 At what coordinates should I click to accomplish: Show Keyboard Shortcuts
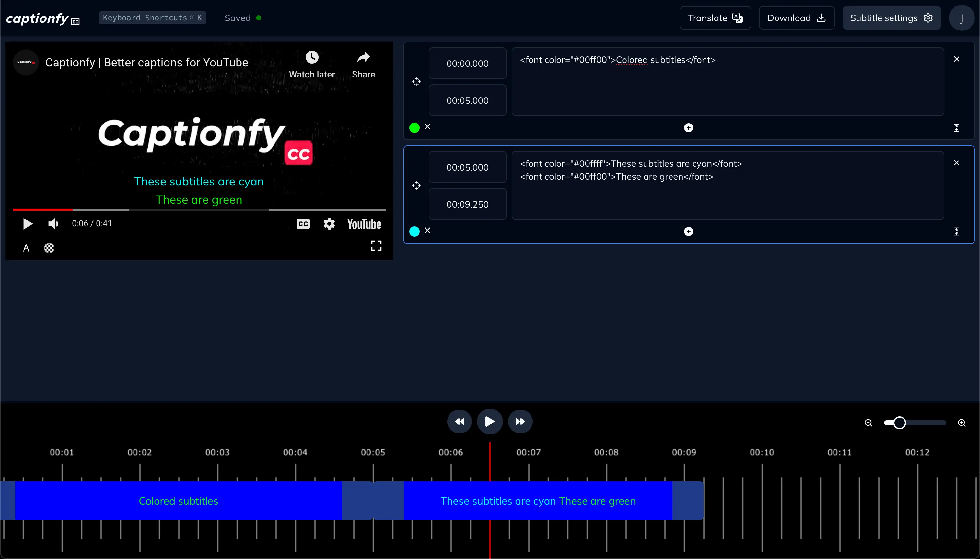click(152, 18)
